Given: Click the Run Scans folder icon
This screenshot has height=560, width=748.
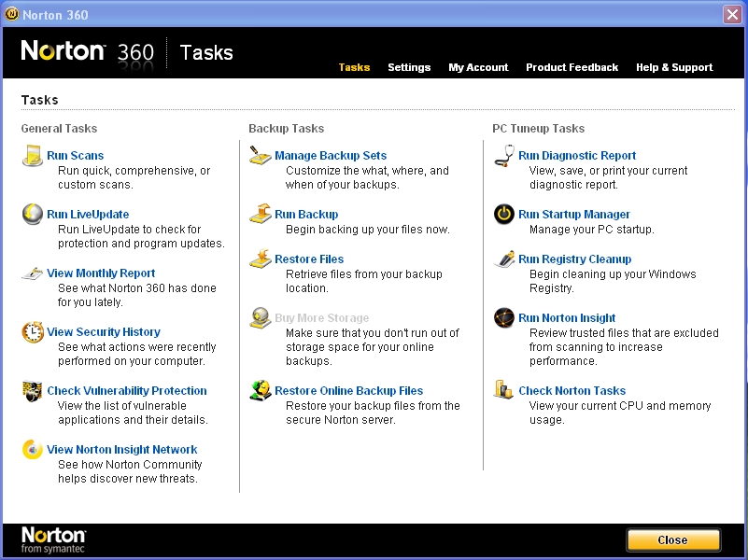Looking at the screenshot, I should tap(33, 155).
